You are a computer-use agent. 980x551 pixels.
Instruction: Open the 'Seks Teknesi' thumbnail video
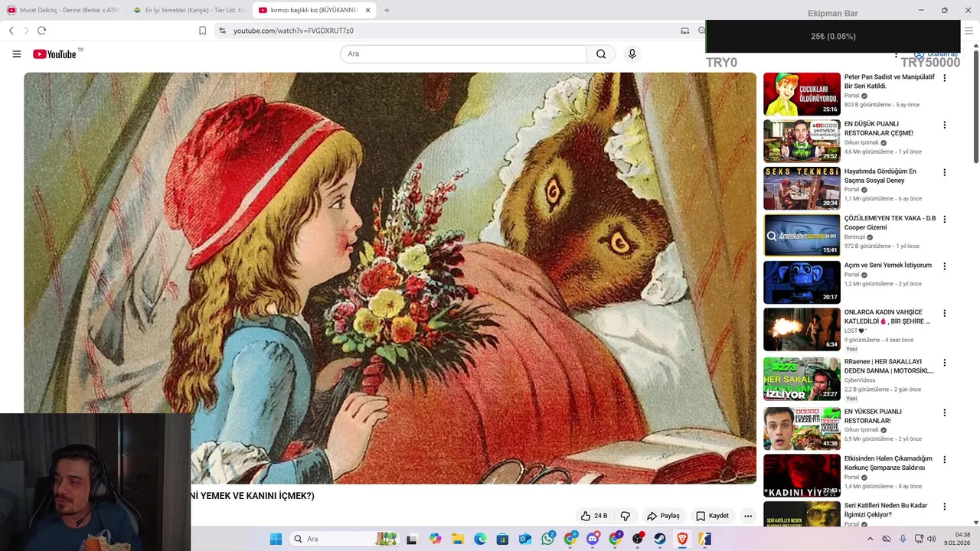point(802,188)
